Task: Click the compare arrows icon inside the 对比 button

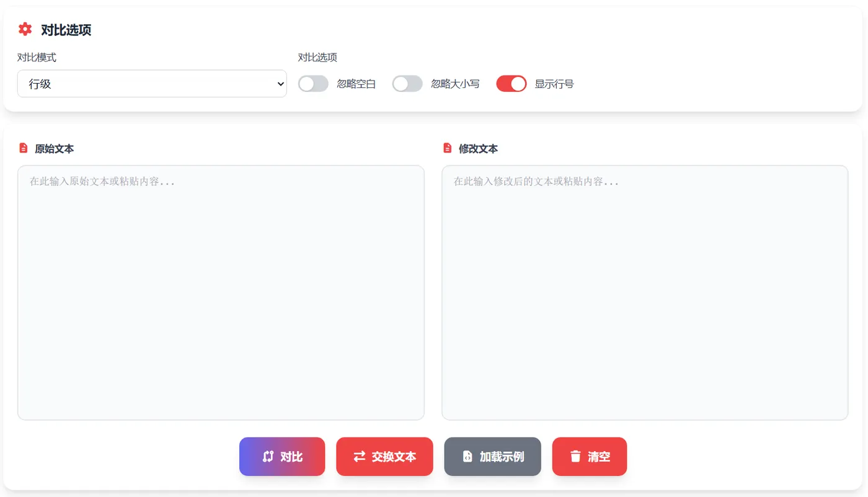Action: point(267,456)
